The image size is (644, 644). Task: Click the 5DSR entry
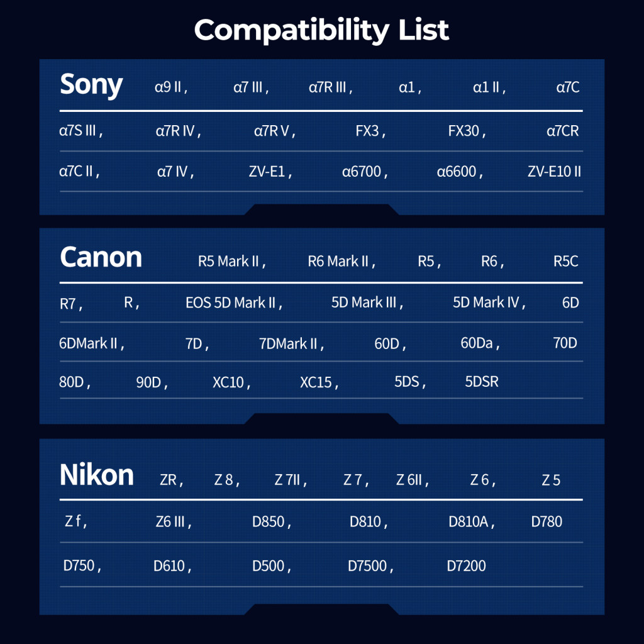point(482,382)
